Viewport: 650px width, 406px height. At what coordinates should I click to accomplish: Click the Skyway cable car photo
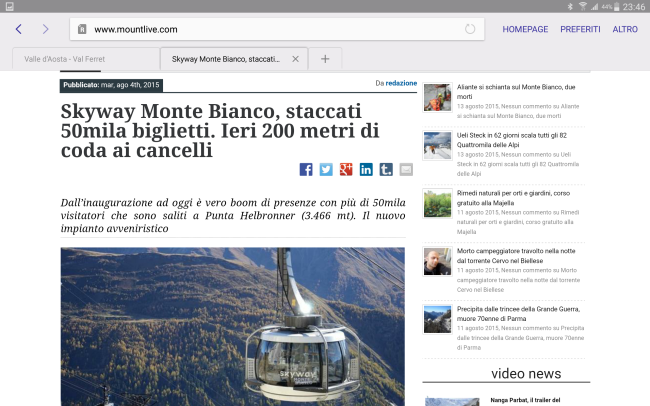pos(232,325)
